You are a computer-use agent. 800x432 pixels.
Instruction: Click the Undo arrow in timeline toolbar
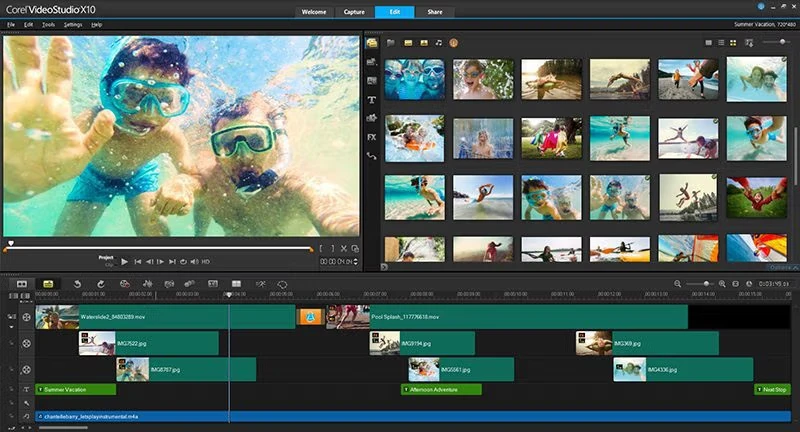78,284
